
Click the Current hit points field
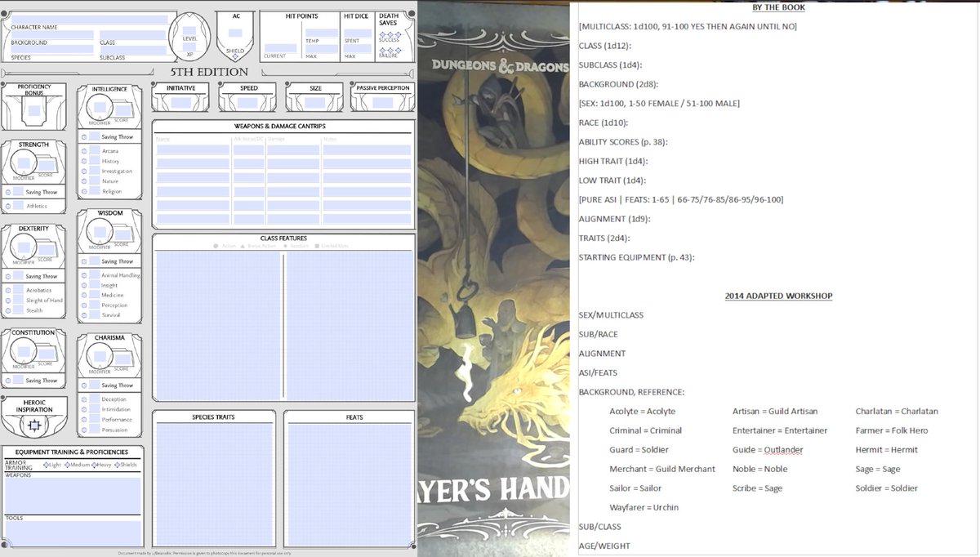point(281,48)
